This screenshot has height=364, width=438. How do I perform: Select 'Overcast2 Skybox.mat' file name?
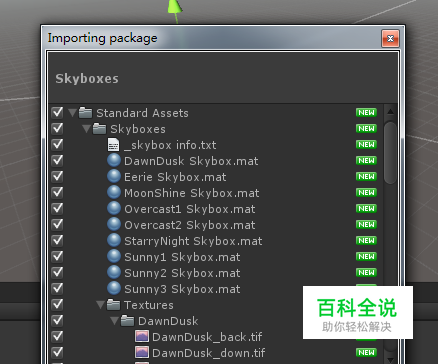coord(190,225)
